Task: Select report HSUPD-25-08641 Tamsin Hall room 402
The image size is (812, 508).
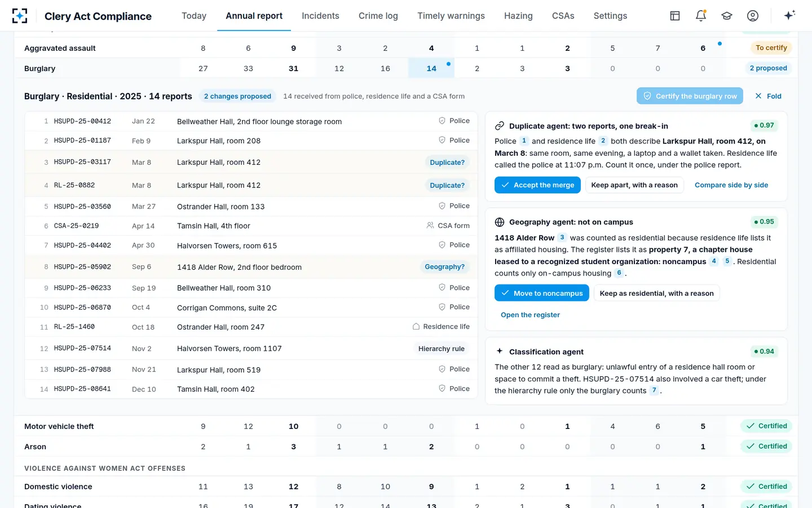Action: [251, 389]
